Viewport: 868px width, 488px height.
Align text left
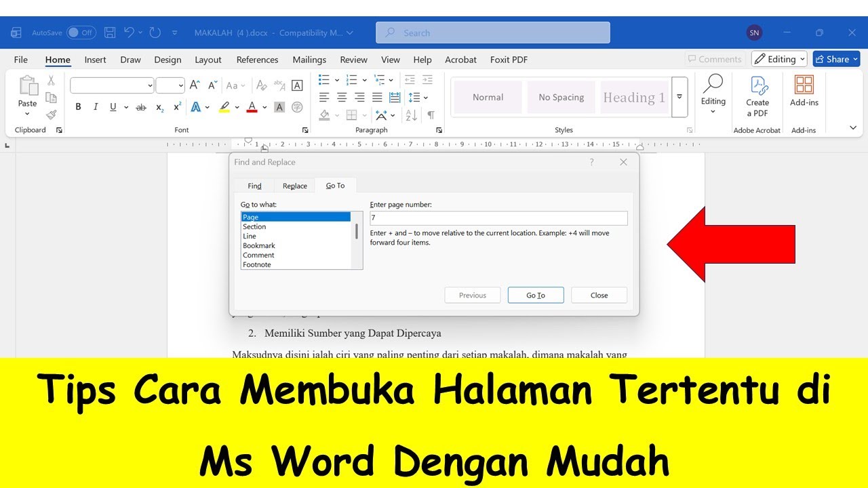[x=324, y=98]
